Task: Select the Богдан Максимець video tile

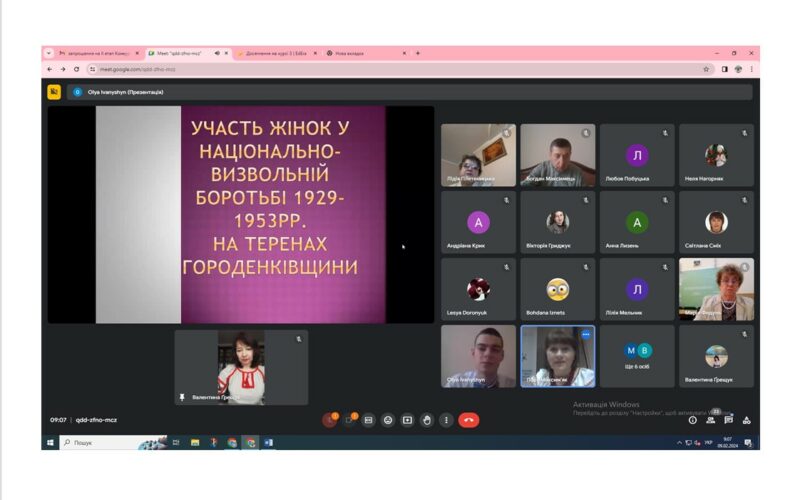Action: [x=557, y=155]
